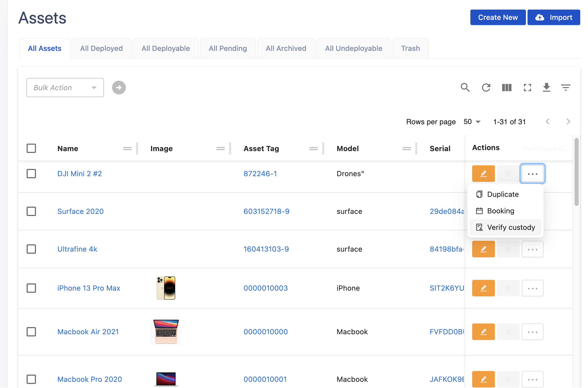Click the iPhone 13 Pro Max thumbnail image
This screenshot has height=388, width=588.
click(x=166, y=288)
